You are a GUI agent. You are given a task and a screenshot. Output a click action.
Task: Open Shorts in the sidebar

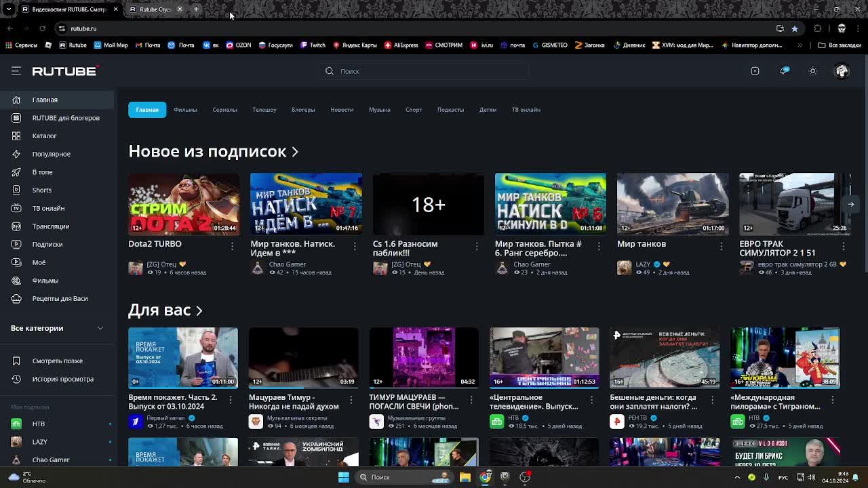click(x=57, y=190)
